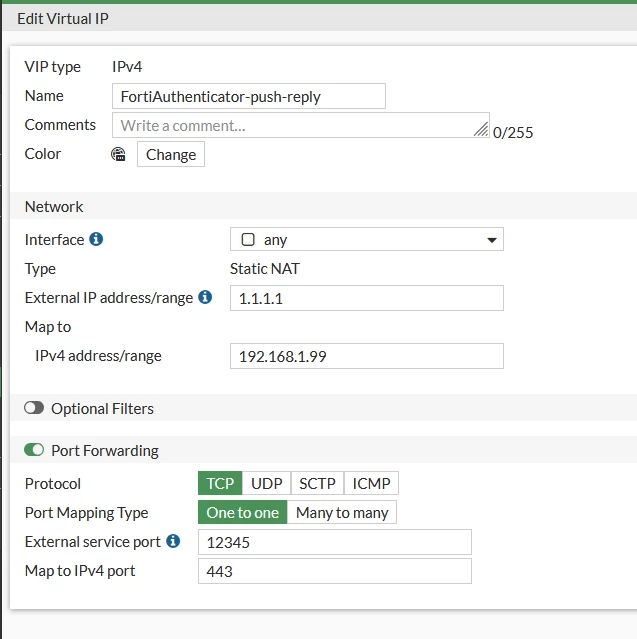Click the 'Optional Filters' label

tap(102, 408)
